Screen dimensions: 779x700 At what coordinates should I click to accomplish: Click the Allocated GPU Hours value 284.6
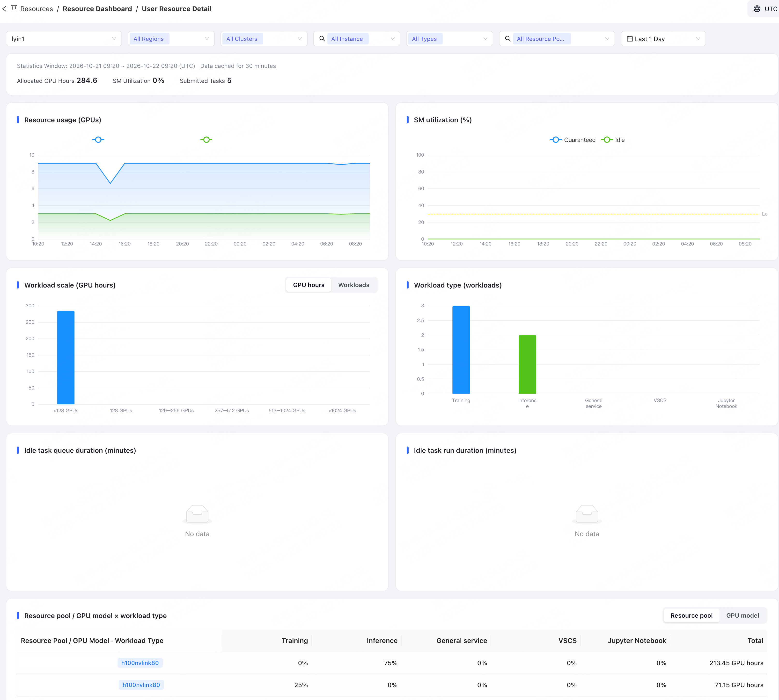(x=87, y=80)
